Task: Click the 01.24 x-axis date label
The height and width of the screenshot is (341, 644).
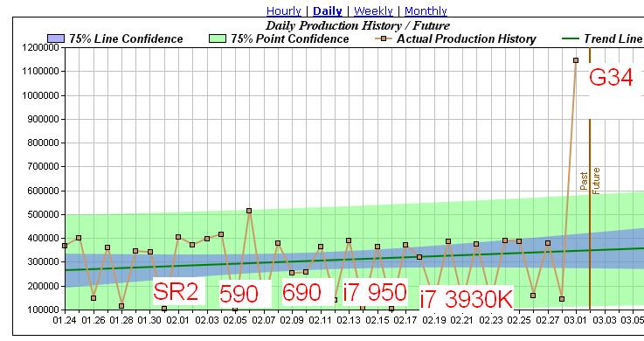Action: pyautogui.click(x=65, y=320)
